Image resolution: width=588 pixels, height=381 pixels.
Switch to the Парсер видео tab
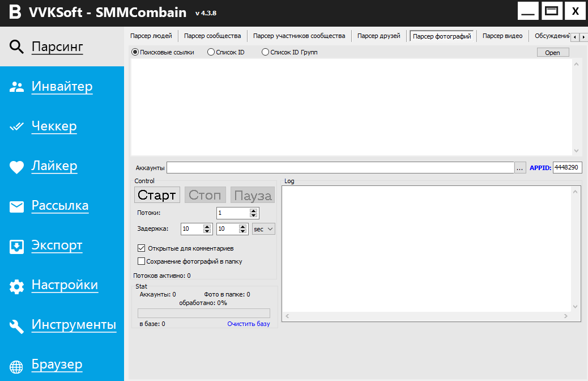(502, 36)
